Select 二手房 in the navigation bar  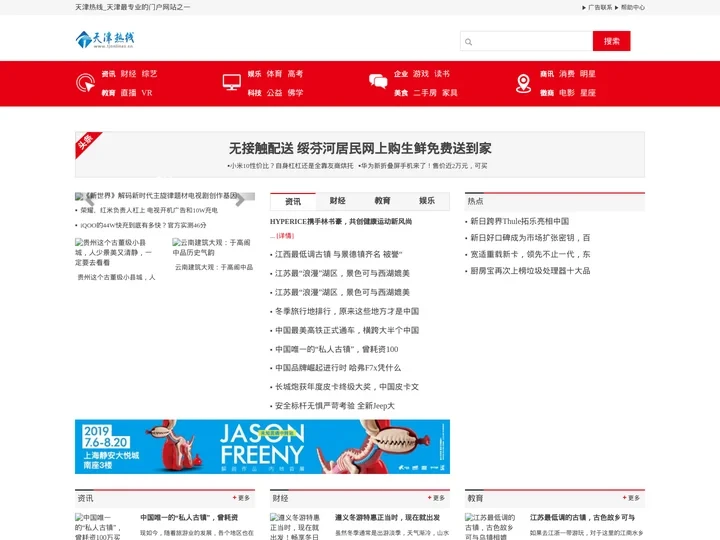pyautogui.click(x=425, y=93)
